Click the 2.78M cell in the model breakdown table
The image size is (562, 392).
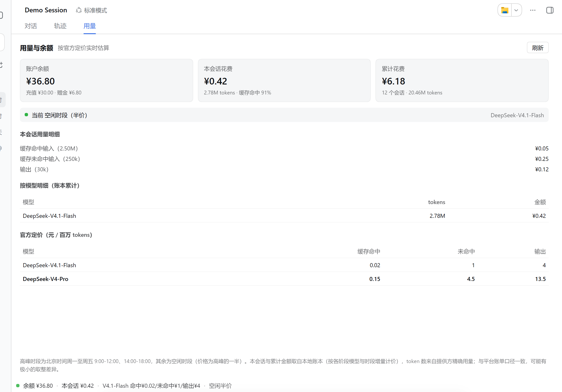(437, 216)
